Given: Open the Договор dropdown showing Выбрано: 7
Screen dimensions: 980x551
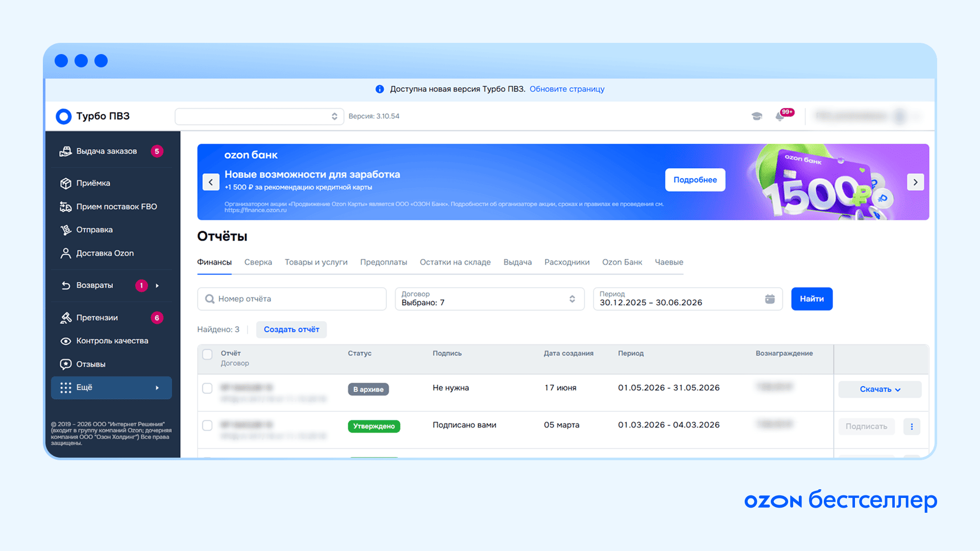Looking at the screenshot, I should (489, 299).
